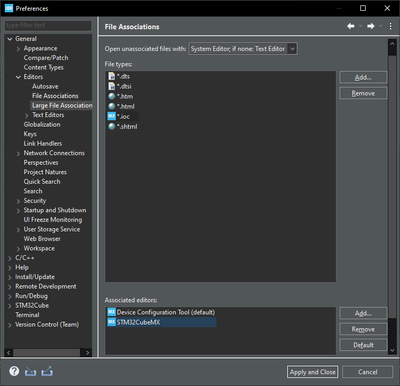Screen dimensions: 400x386
Task: Open the File Associations preference page
Action: [x=55, y=96]
